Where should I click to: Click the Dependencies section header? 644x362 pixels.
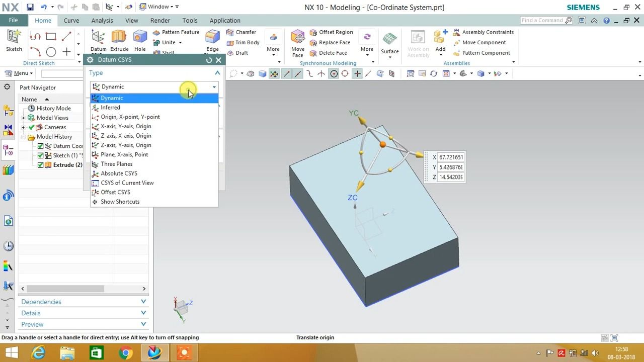coord(41,302)
